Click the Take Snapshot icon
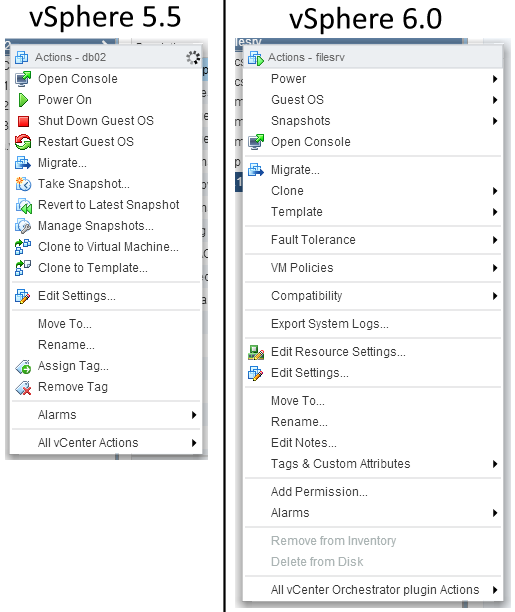 tap(23, 184)
